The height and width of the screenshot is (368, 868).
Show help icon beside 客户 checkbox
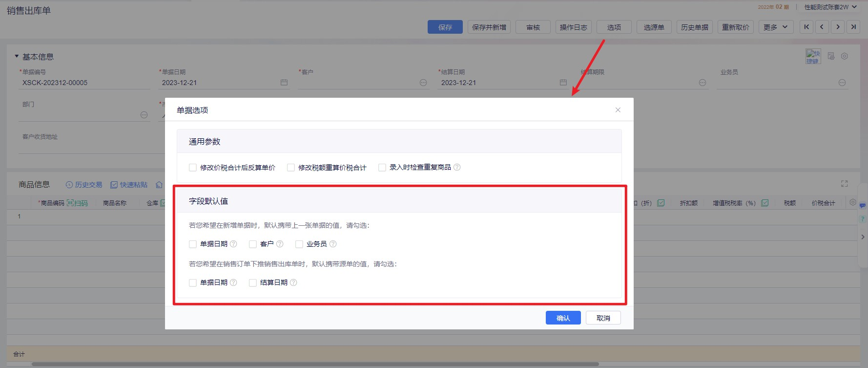[x=280, y=244]
